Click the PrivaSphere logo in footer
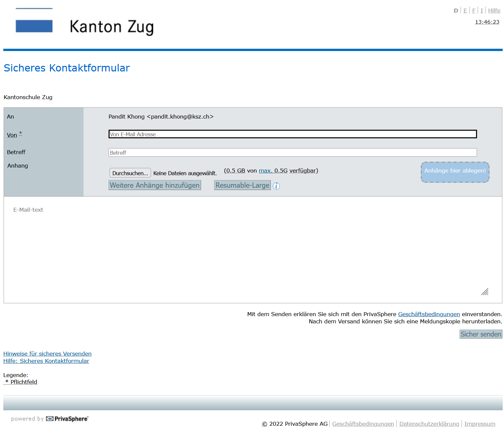Image resolution: width=504 pixels, height=433 pixels. pyautogui.click(x=67, y=419)
